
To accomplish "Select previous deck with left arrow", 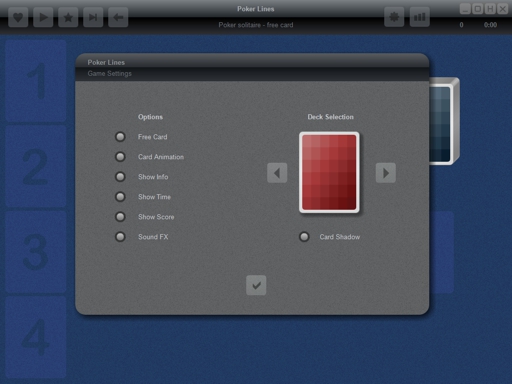I will [x=277, y=173].
